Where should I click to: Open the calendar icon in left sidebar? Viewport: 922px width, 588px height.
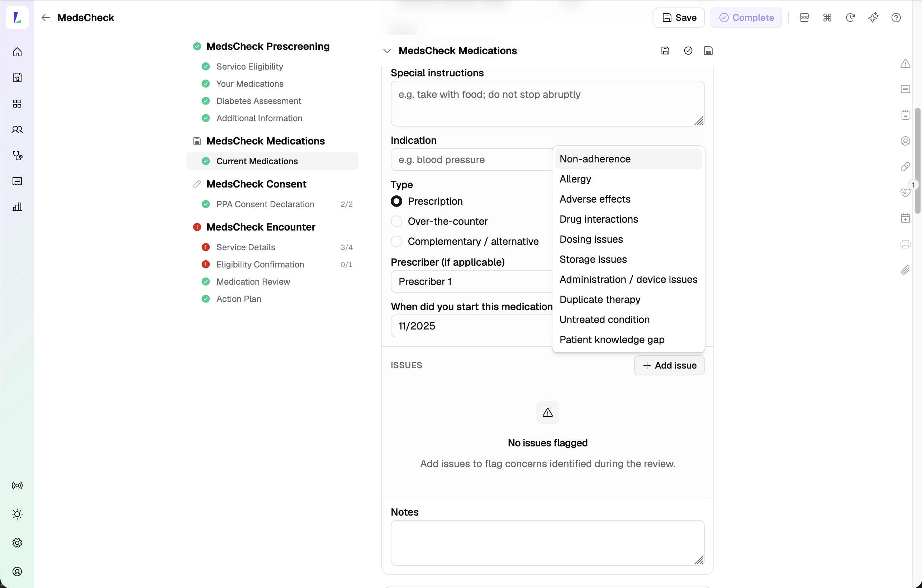pyautogui.click(x=17, y=78)
